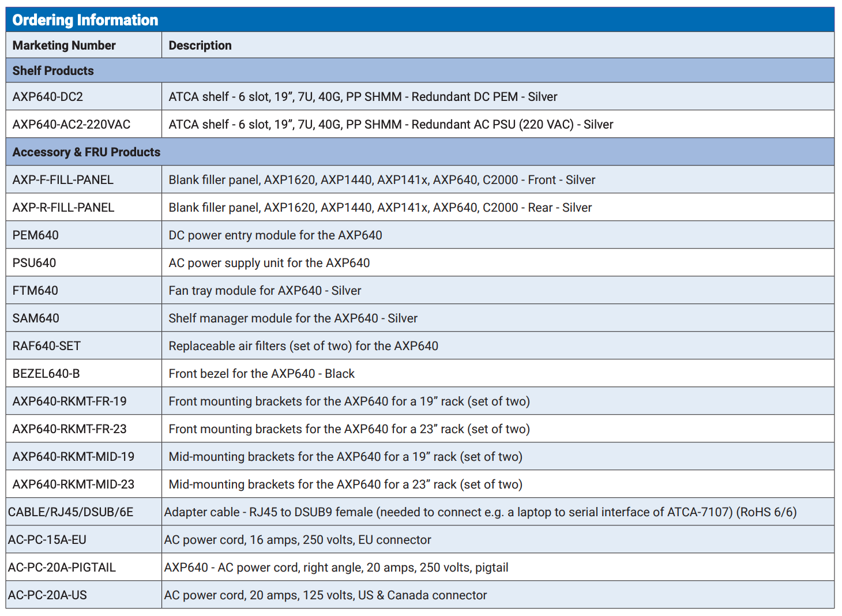
Task: Click the AC-PC-20A-US power cord description
Action: point(325,595)
